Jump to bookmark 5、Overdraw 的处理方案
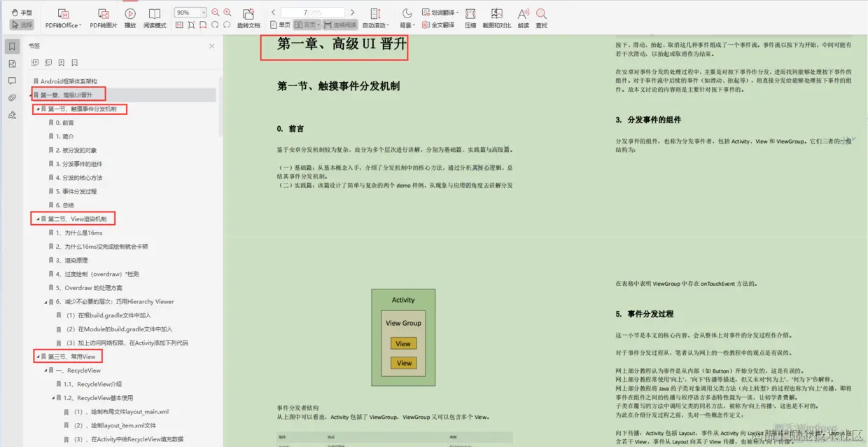The image size is (868, 447). click(85, 287)
